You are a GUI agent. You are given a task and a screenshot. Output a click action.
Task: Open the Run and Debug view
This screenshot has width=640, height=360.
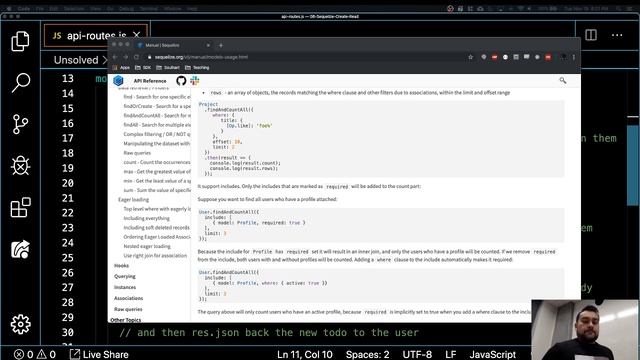20,166
